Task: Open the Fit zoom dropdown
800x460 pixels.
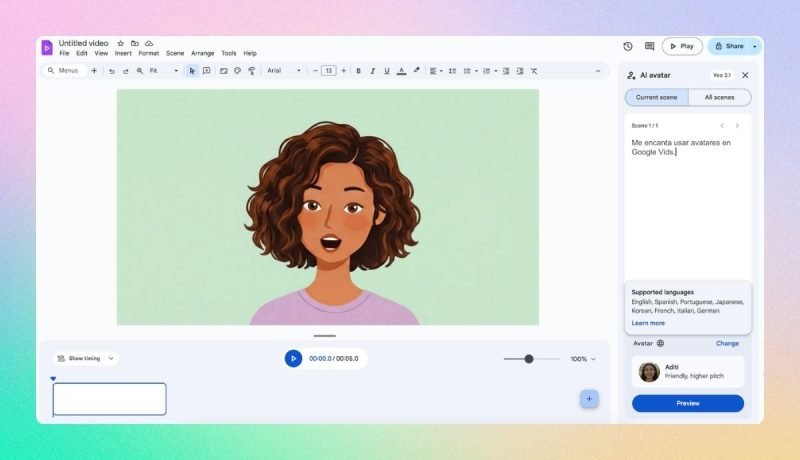Action: pos(164,71)
